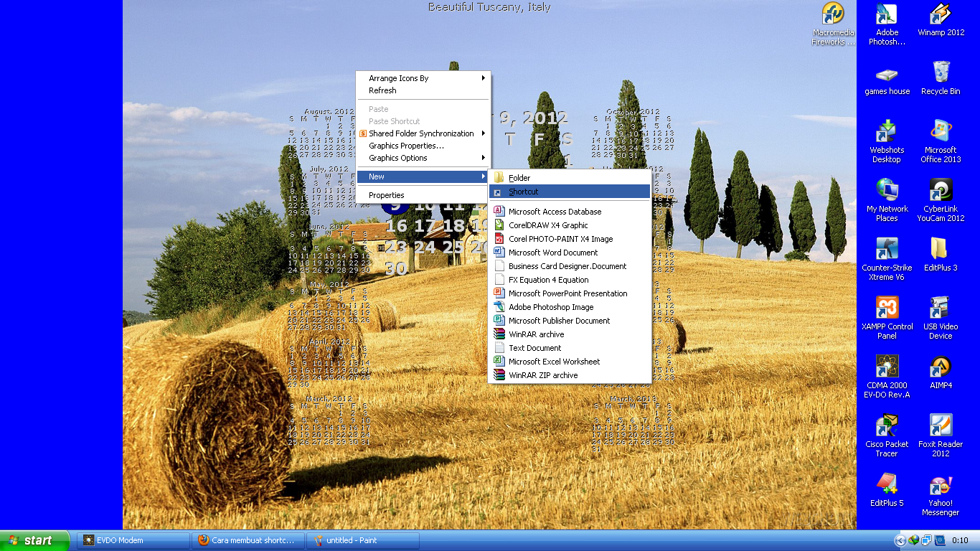Choose Adobe Photoshop Image entry
The width and height of the screenshot is (980, 551).
pyautogui.click(x=570, y=307)
